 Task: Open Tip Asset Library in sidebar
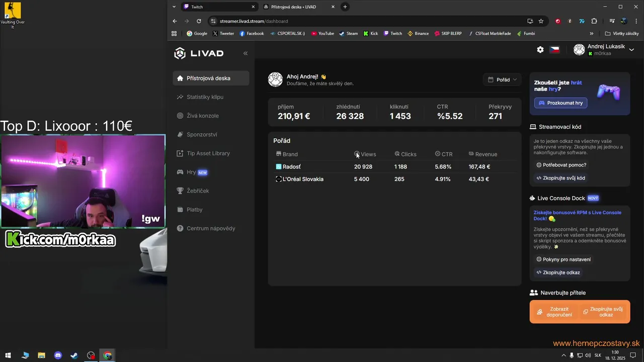[203, 153]
